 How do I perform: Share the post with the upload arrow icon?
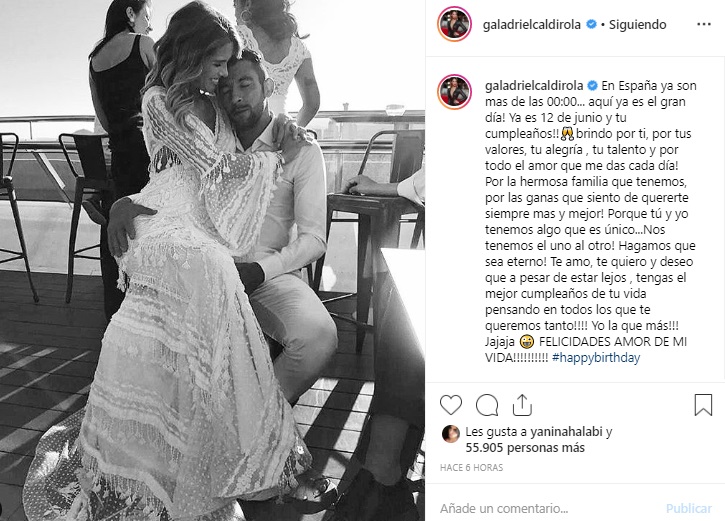tap(522, 405)
